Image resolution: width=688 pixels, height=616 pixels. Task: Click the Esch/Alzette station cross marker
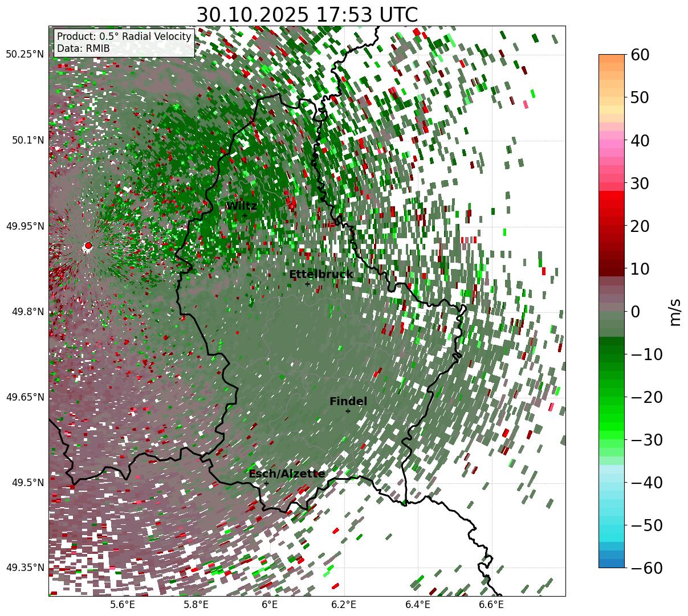click(266, 483)
